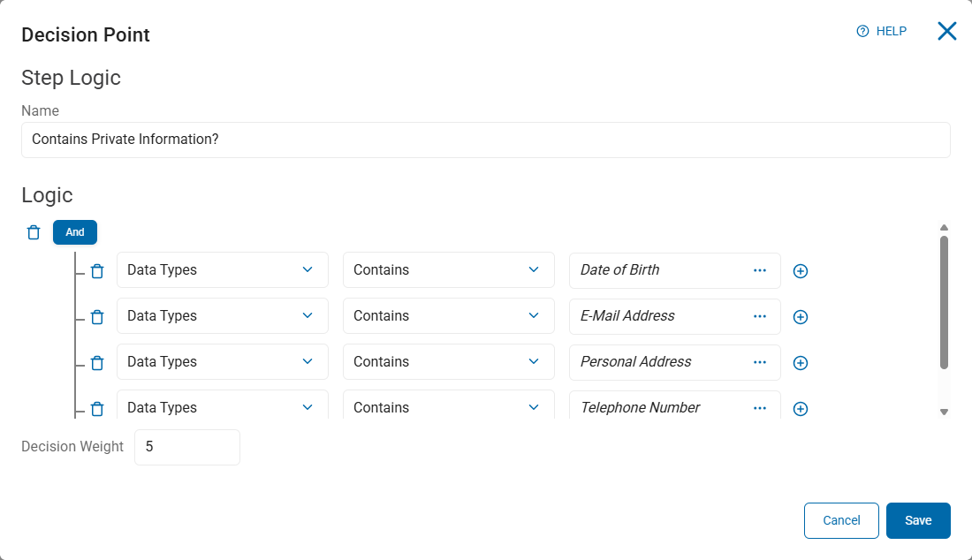Open ellipsis options for Date of Birth
The height and width of the screenshot is (560, 972).
760,270
